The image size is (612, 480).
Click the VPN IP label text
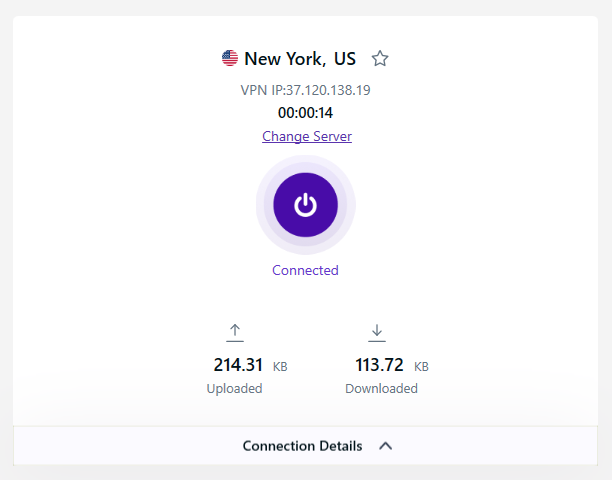click(264, 90)
